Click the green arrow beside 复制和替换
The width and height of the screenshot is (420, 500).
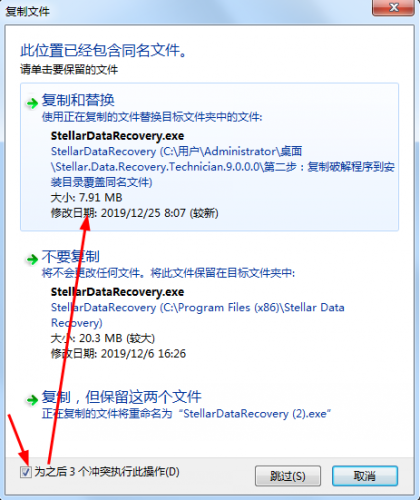(32, 103)
